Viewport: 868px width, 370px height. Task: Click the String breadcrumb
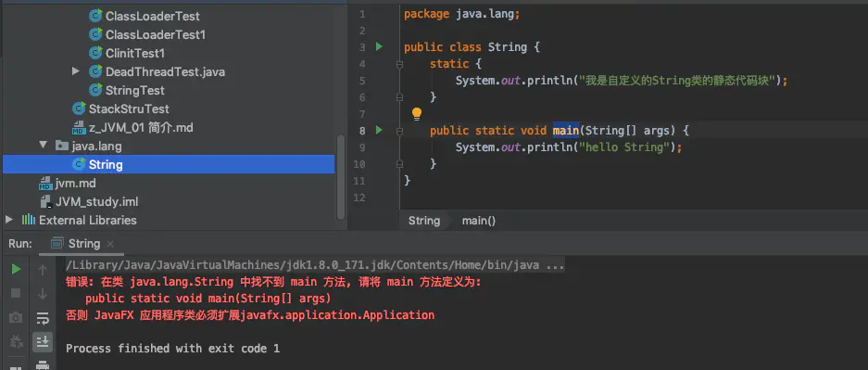pyautogui.click(x=424, y=221)
